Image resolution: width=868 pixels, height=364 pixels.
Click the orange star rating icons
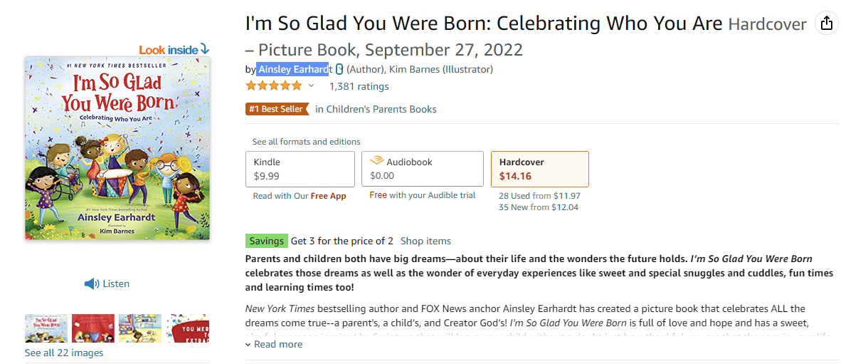(274, 86)
